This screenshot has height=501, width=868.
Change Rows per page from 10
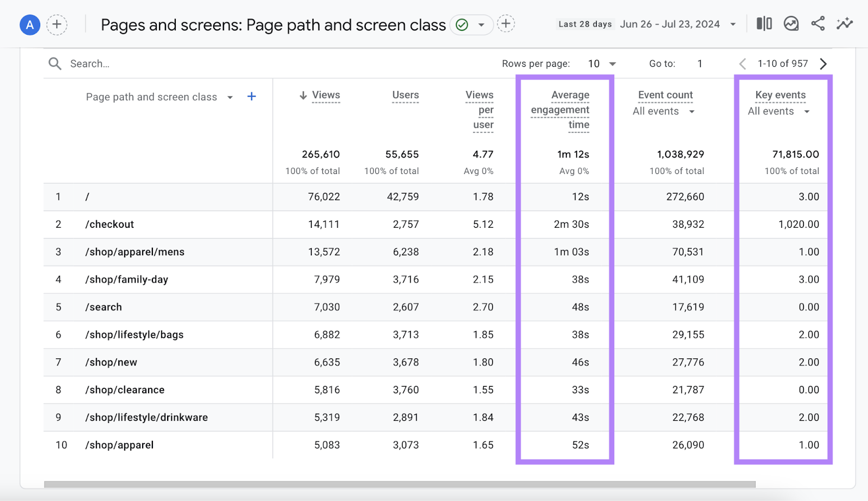point(601,63)
